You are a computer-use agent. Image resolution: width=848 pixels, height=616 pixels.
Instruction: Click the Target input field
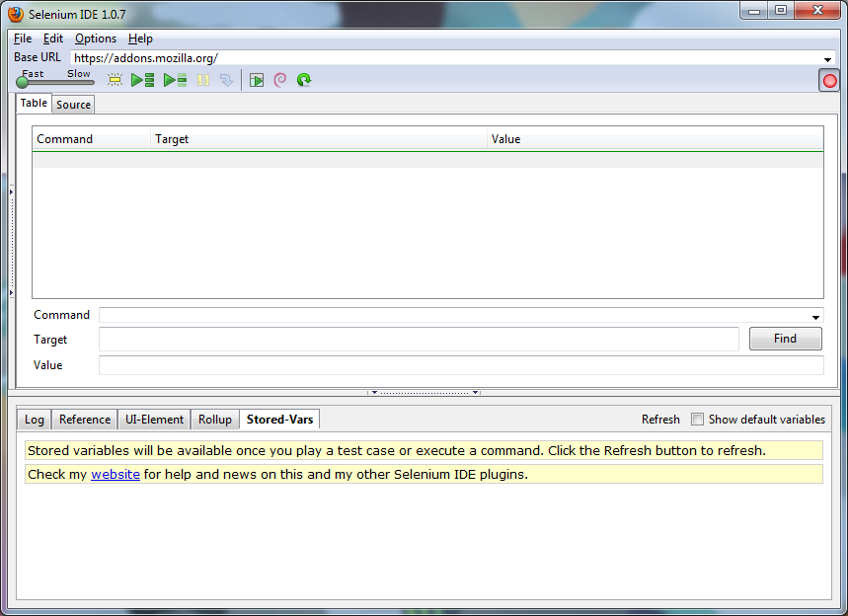[419, 340]
